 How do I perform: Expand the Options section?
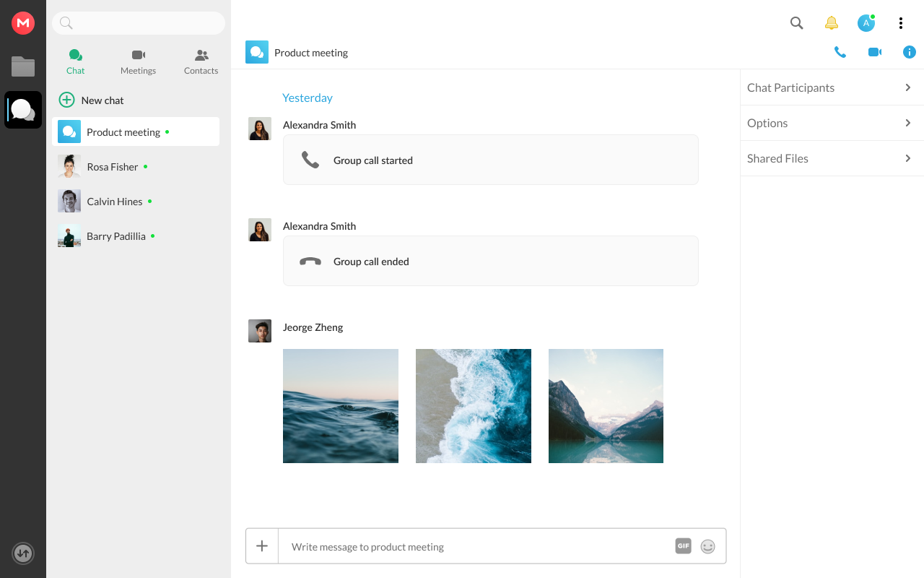pyautogui.click(x=832, y=123)
